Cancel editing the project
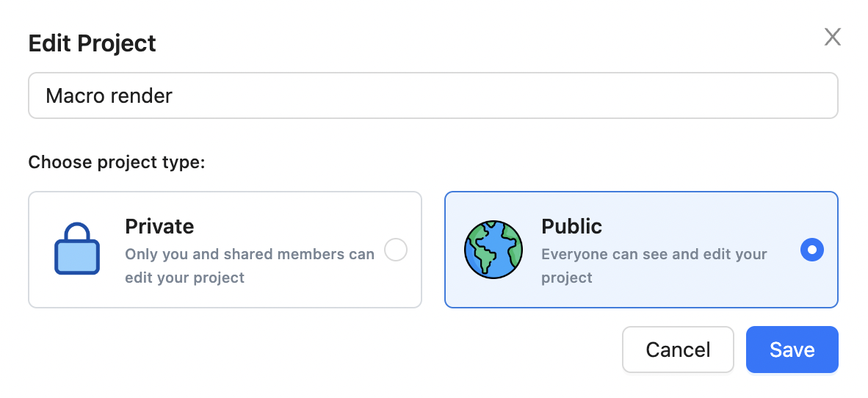 pos(678,350)
